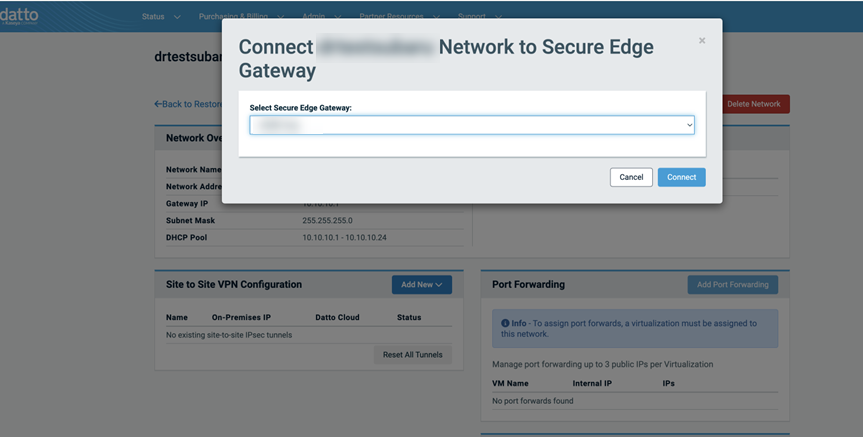Click the back arrow beside Back to Restore
This screenshot has height=437, width=863.
(158, 104)
